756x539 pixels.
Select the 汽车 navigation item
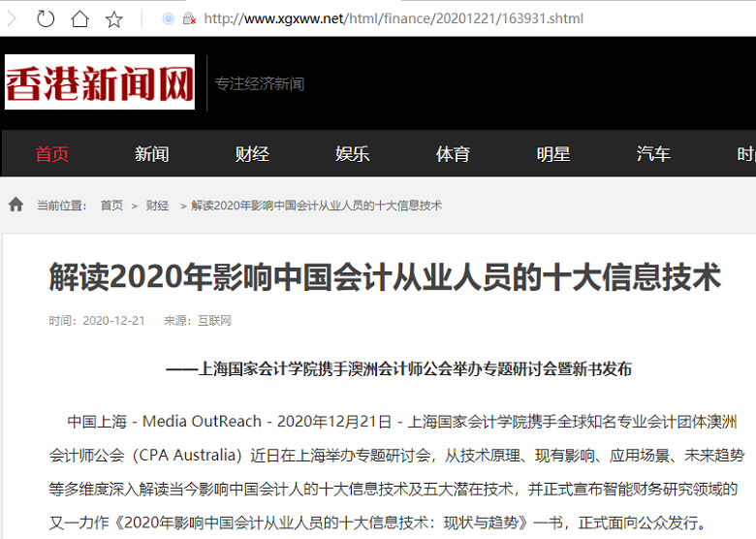click(x=653, y=154)
